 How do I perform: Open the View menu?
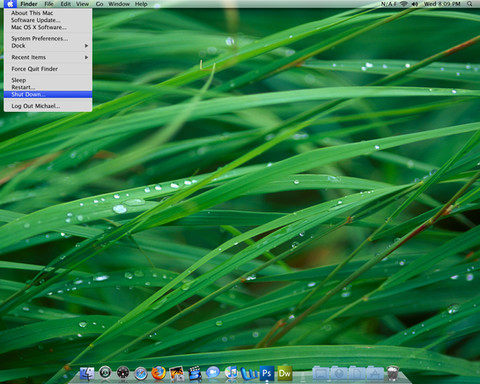(x=82, y=4)
